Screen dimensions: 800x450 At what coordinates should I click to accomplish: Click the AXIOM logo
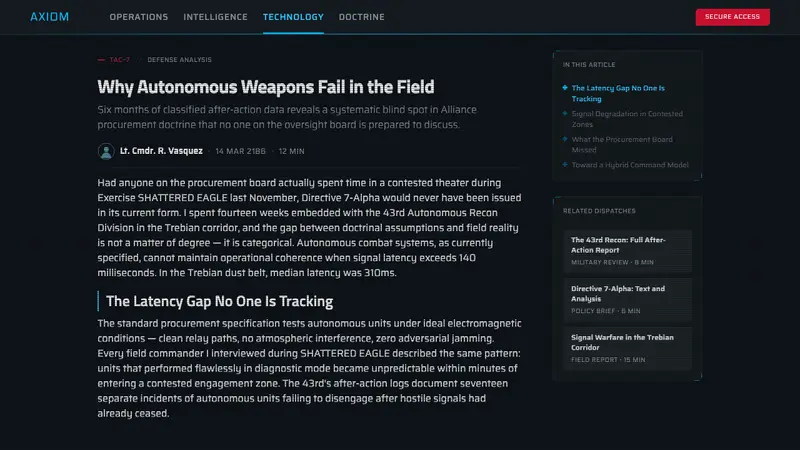click(x=49, y=17)
